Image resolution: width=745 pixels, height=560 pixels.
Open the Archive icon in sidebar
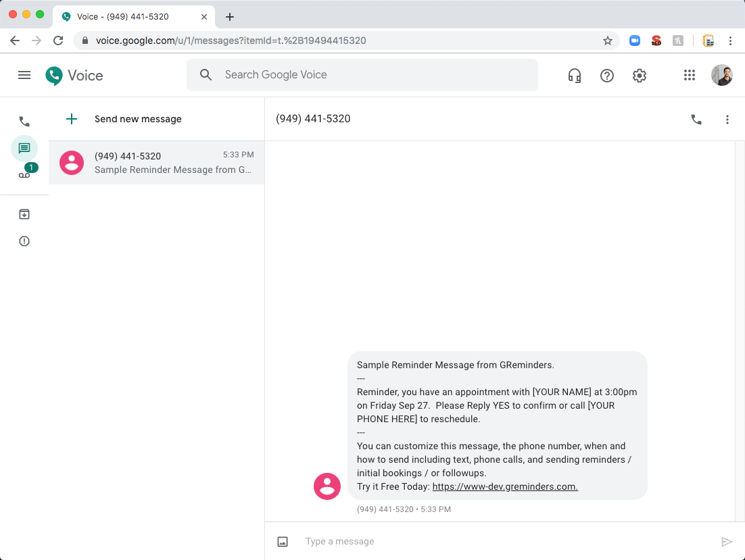[x=24, y=214]
